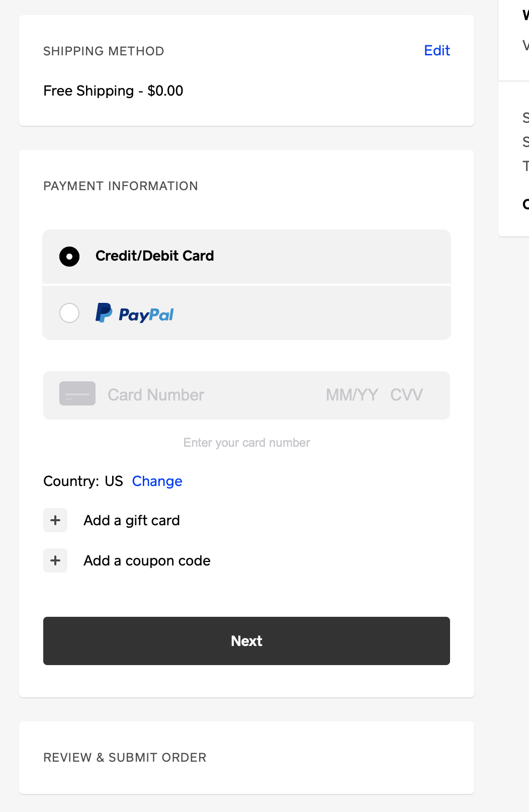The width and height of the screenshot is (529, 812).
Task: Click the PayPal logo
Action: pyautogui.click(x=135, y=313)
